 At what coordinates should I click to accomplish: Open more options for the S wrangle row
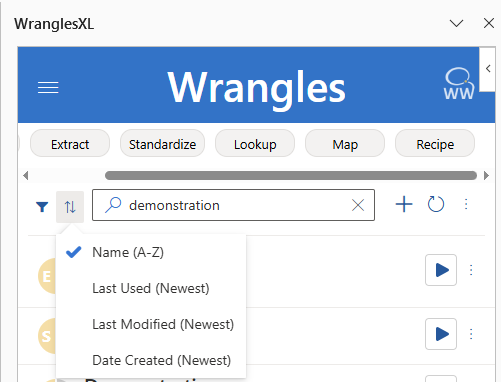(471, 334)
